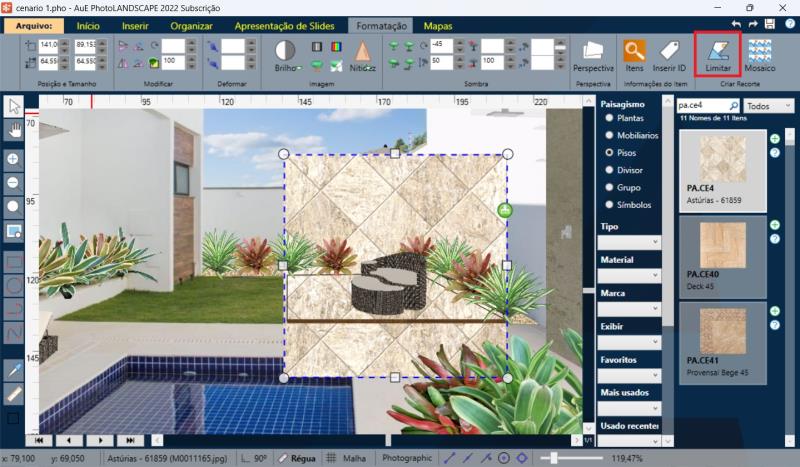Choose the Mobiliários radio option
This screenshot has width=800, height=467.
coord(607,135)
